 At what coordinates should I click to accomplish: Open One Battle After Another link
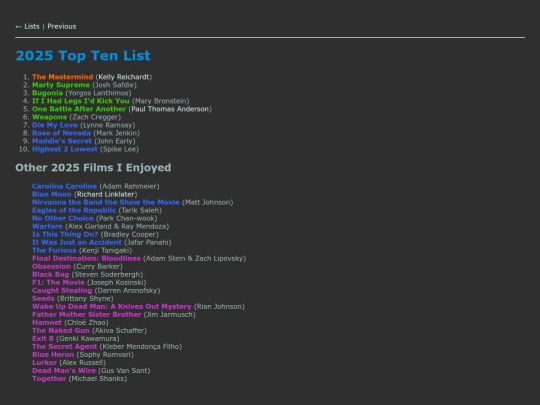tap(79, 109)
